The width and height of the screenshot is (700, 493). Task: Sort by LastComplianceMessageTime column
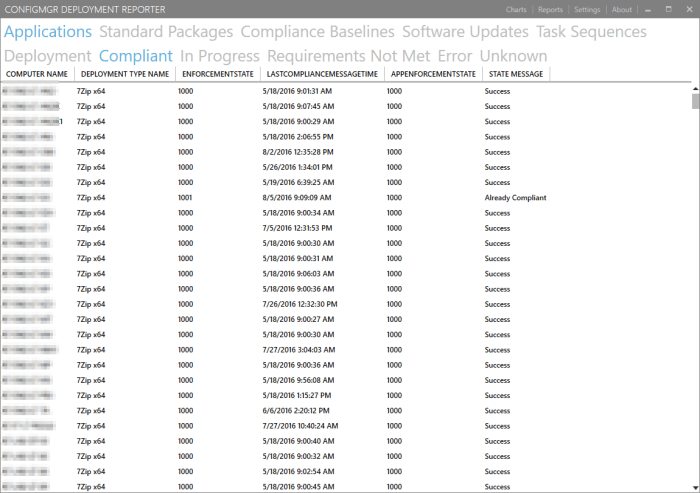point(320,74)
